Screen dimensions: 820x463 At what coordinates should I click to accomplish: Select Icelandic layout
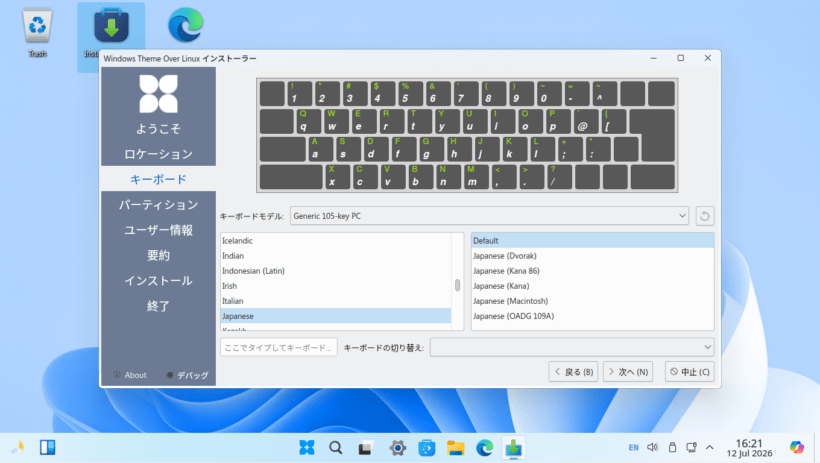[x=336, y=241]
